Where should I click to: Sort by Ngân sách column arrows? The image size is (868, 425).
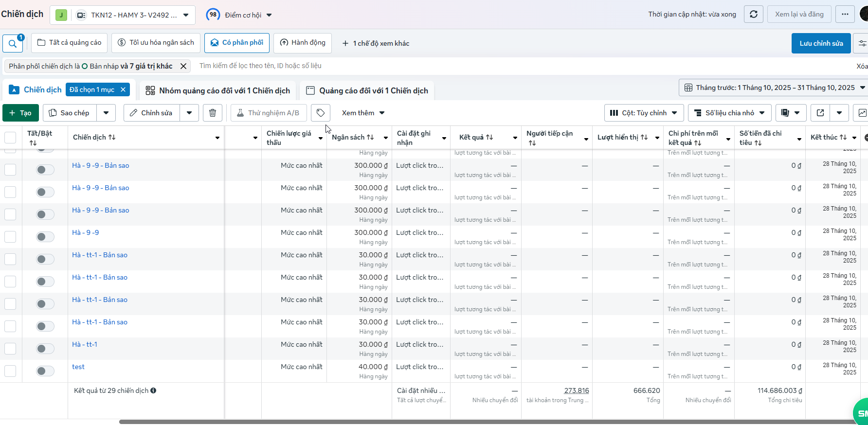[370, 137]
